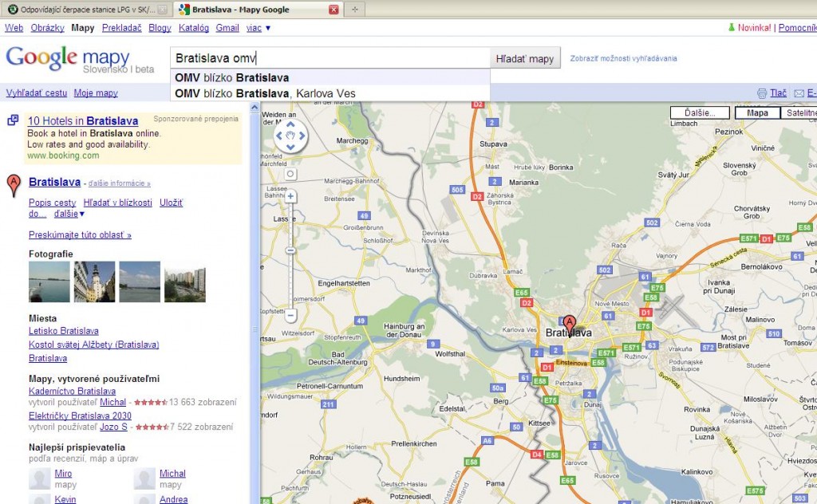Click the sponsored link icon beside 10 Hotels
Screen dimensions: 817x504
coord(13,120)
